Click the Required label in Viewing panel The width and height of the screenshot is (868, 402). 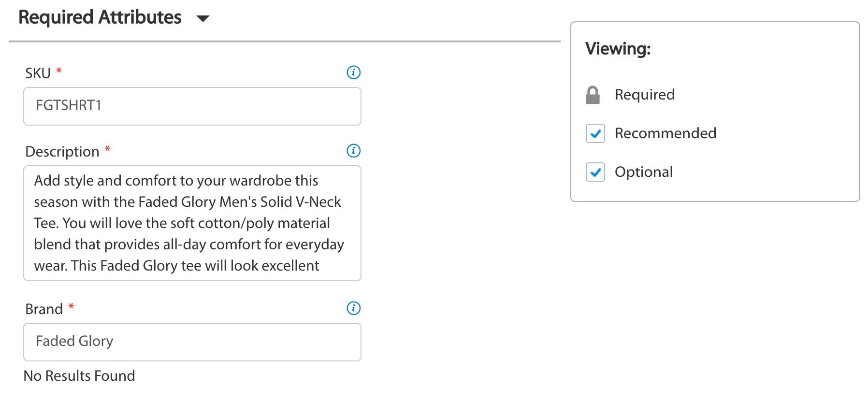pyautogui.click(x=645, y=95)
